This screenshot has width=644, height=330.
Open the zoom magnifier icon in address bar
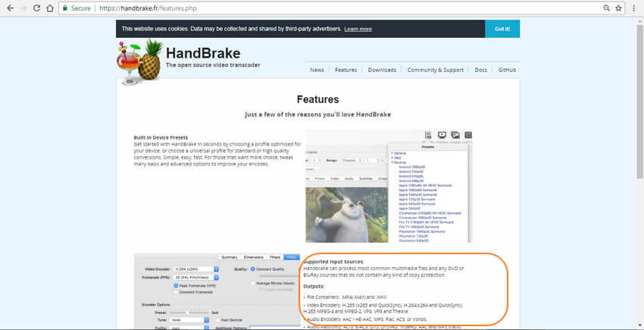pos(606,8)
